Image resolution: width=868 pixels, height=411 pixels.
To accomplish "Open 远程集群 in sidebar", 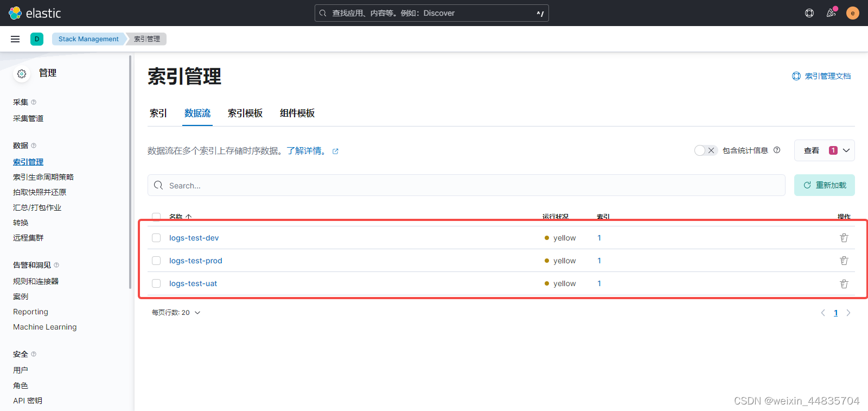I will pos(28,238).
